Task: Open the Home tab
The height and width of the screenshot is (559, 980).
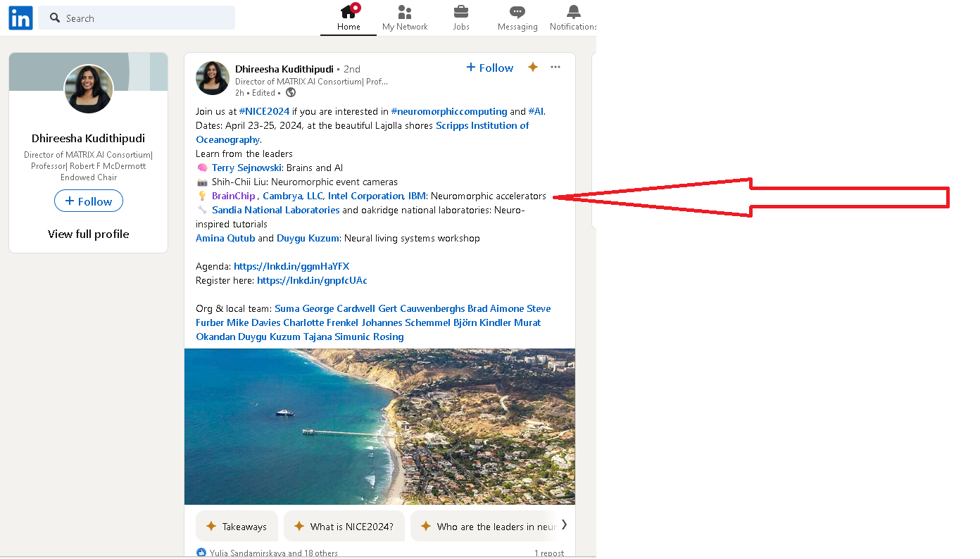Action: point(348,18)
